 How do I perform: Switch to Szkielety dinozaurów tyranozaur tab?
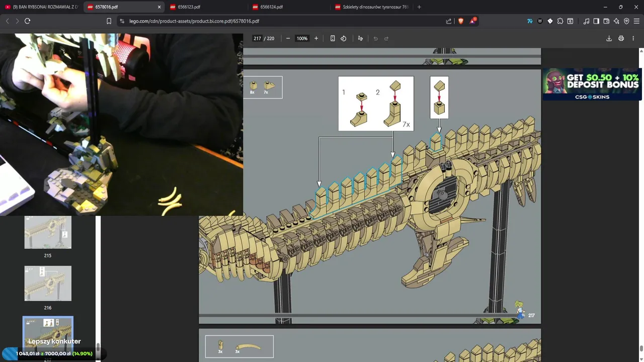(371, 7)
